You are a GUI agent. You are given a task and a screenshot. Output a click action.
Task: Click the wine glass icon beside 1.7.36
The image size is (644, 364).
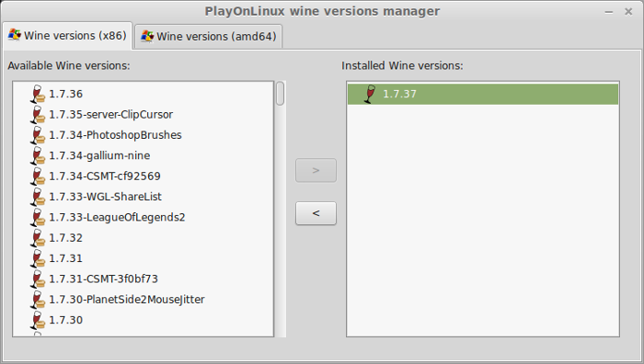click(x=38, y=94)
